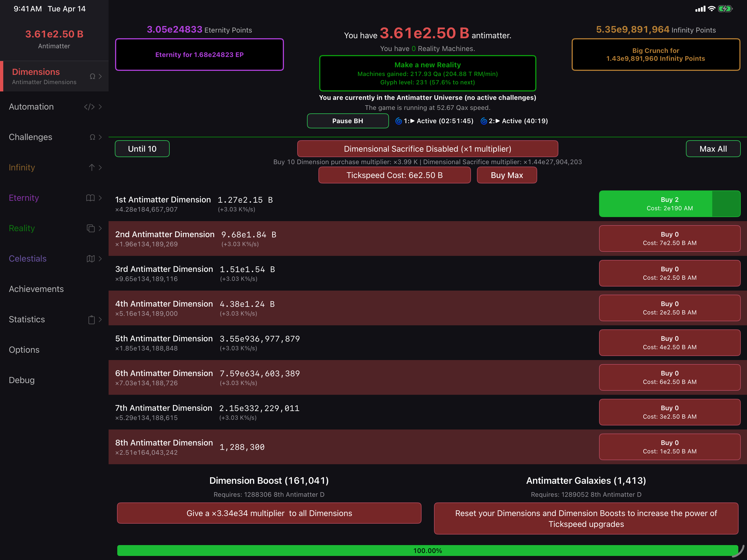Expand the Eternity submenu chevron
The height and width of the screenshot is (560, 747).
click(100, 198)
